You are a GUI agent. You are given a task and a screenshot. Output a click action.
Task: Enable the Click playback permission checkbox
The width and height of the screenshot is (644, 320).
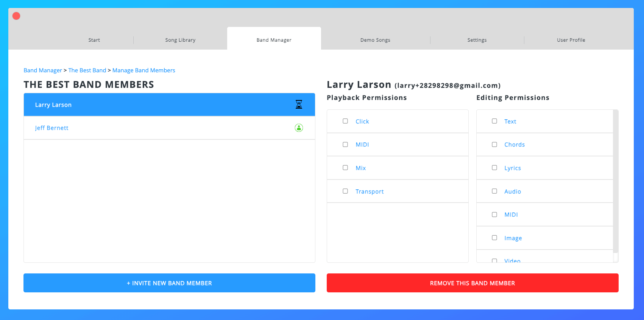coord(345,121)
